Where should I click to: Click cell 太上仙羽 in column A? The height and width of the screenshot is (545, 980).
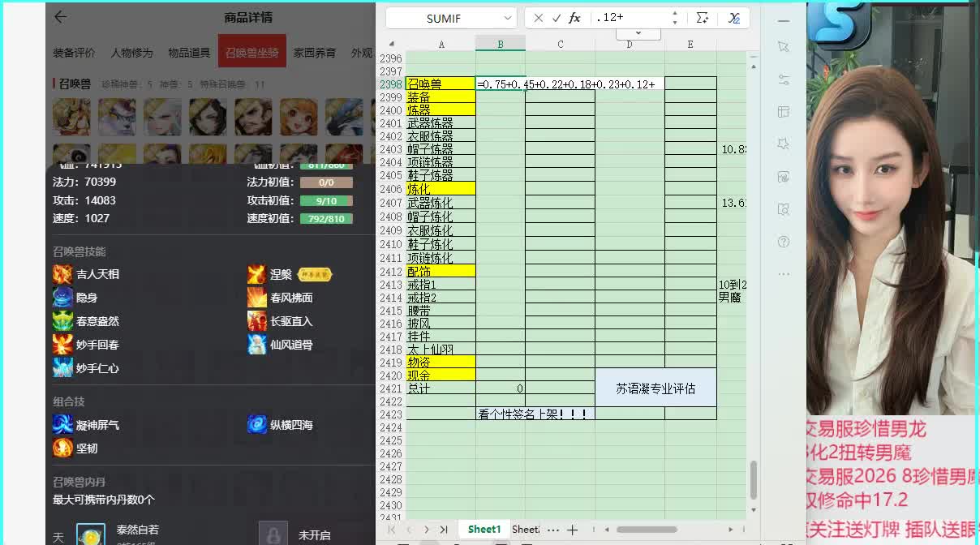tap(441, 350)
